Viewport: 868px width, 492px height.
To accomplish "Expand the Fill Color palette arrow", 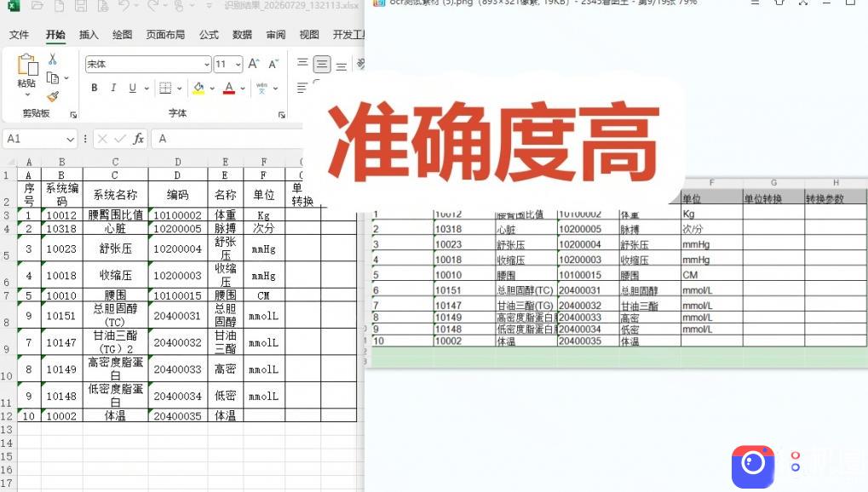I will point(212,88).
